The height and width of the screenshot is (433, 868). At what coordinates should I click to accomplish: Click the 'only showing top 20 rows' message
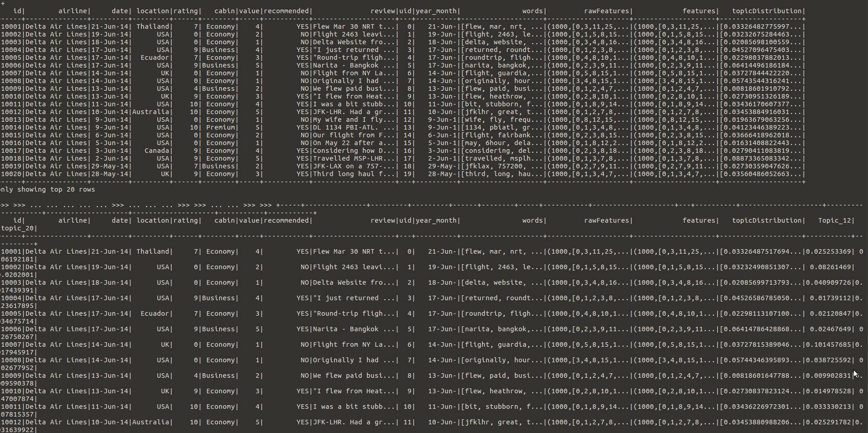coord(47,189)
